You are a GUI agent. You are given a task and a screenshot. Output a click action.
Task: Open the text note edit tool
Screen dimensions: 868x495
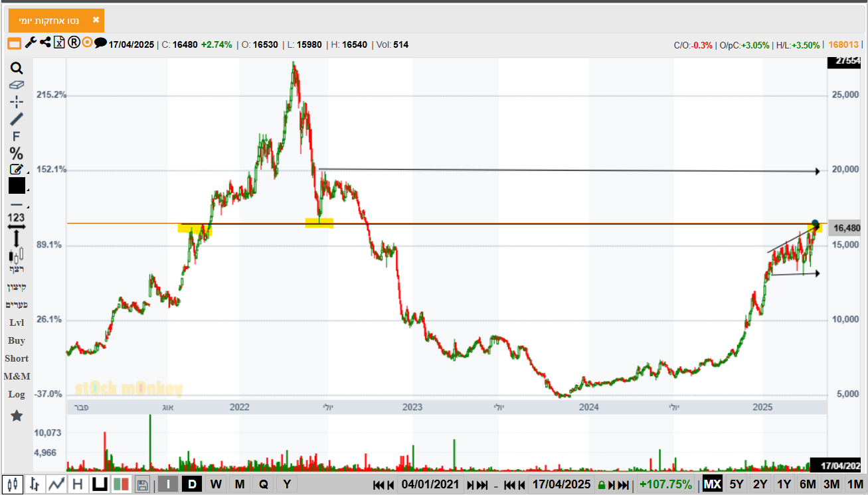tap(17, 169)
